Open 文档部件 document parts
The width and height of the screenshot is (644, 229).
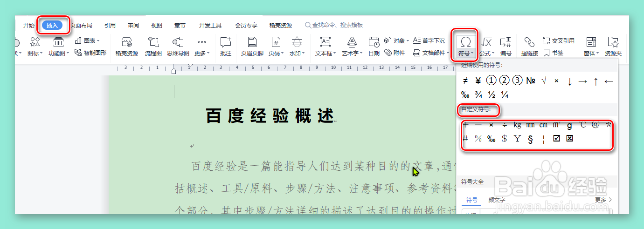coord(431,53)
